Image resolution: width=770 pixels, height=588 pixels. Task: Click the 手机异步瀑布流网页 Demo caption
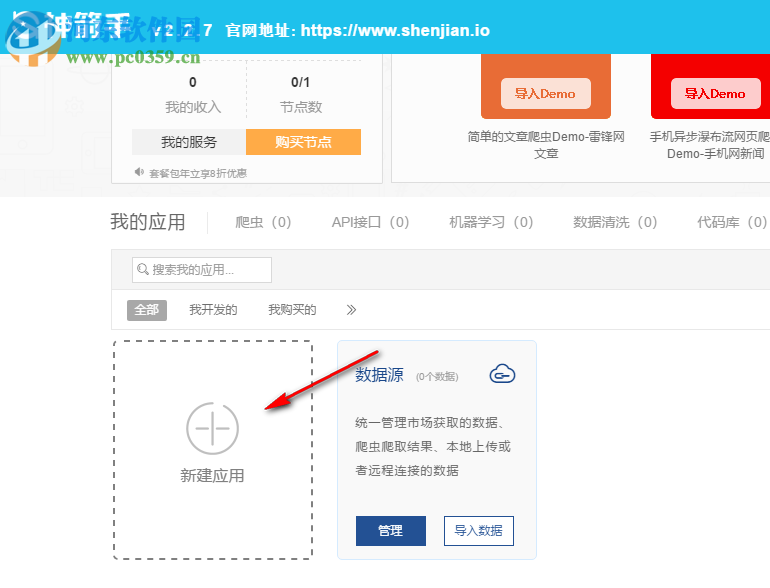point(711,145)
